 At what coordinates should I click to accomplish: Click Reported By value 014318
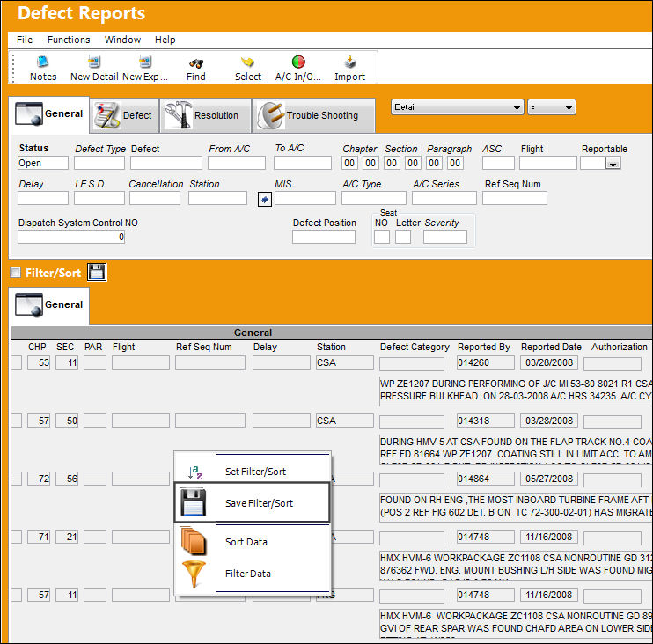[x=486, y=421]
